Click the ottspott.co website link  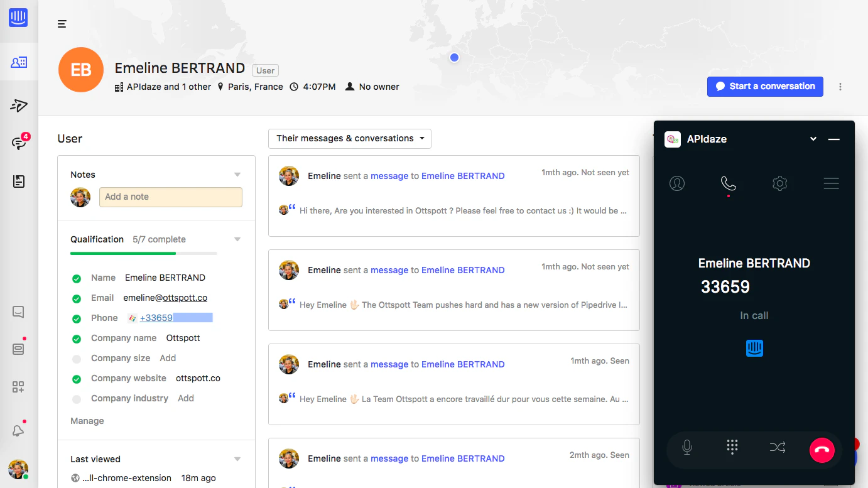click(x=198, y=378)
